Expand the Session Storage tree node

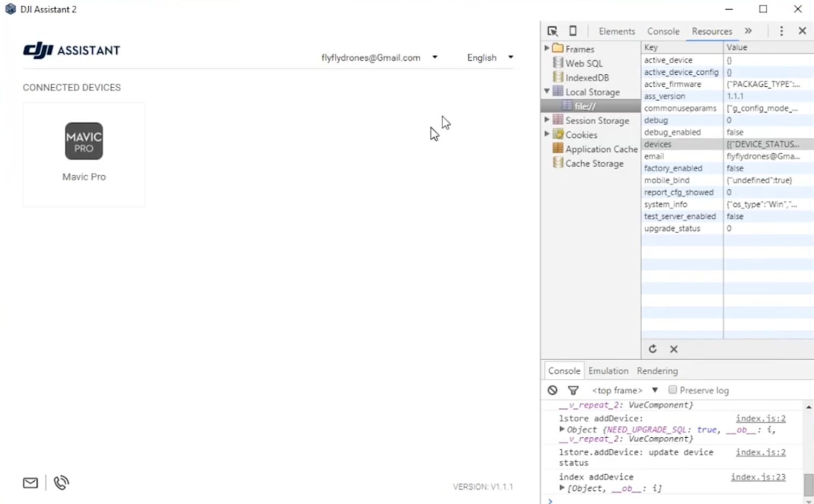[546, 119]
